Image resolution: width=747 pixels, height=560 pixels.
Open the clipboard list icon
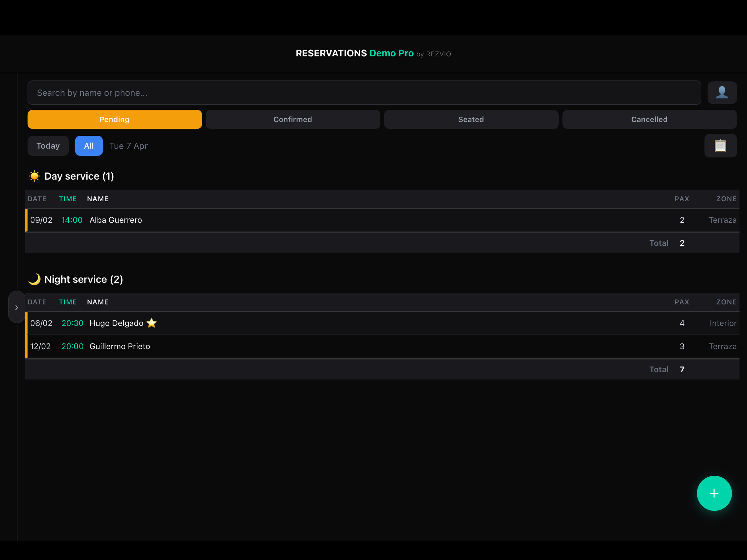(x=720, y=146)
